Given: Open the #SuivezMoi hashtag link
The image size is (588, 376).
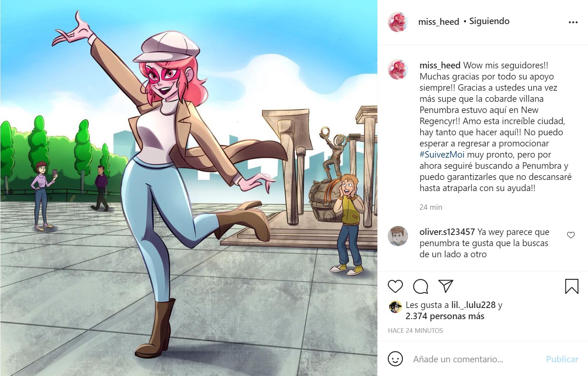Looking at the screenshot, I should pos(442,155).
